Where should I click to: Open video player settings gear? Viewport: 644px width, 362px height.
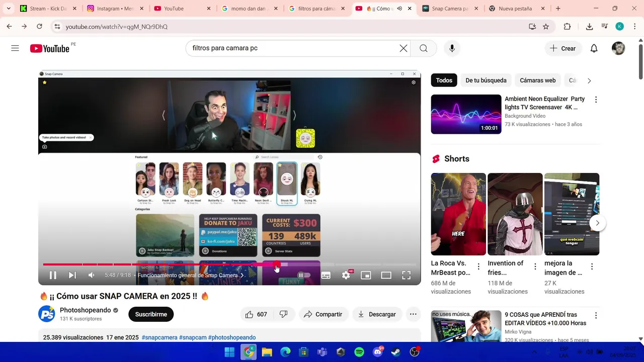[x=346, y=275]
